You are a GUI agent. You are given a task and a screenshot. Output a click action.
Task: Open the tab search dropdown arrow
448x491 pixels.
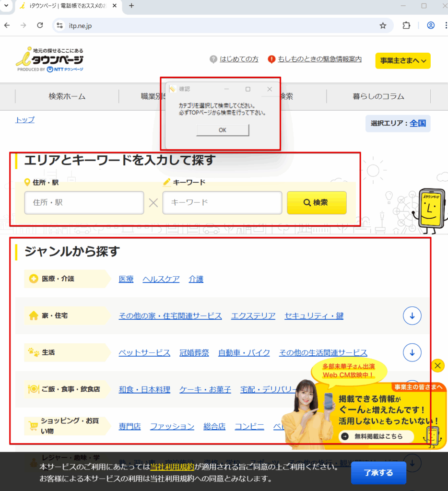(6, 6)
